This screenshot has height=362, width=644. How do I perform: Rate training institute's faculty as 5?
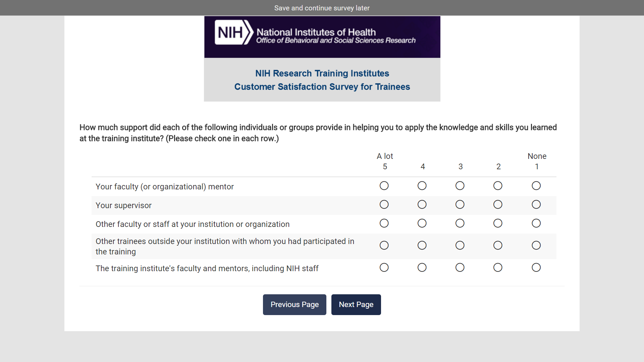(x=384, y=267)
